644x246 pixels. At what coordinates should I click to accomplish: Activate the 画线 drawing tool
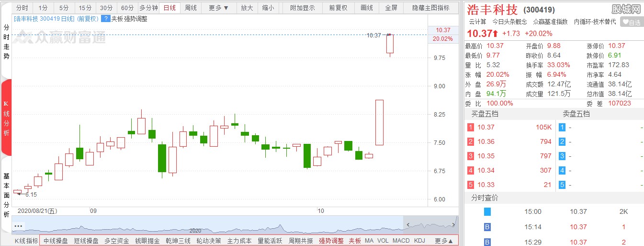(367, 8)
